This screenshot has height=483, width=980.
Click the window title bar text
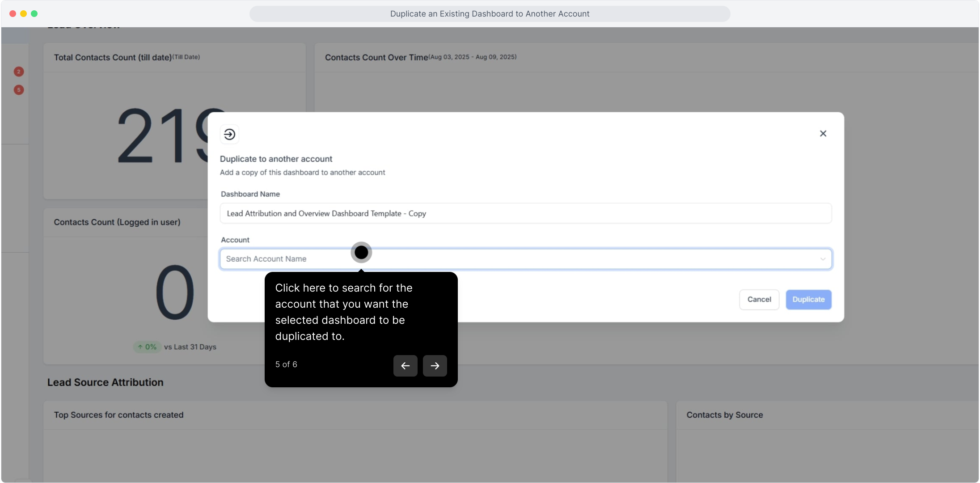(490, 14)
